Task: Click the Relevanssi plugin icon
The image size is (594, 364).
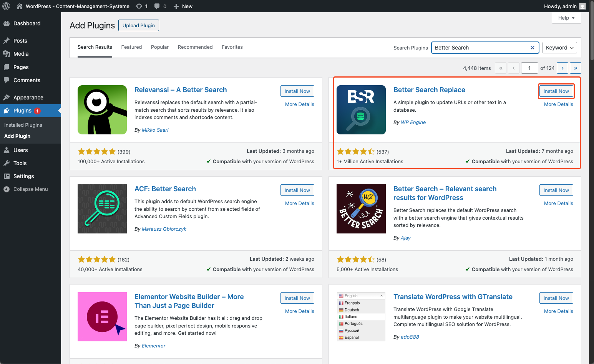Action: [102, 110]
